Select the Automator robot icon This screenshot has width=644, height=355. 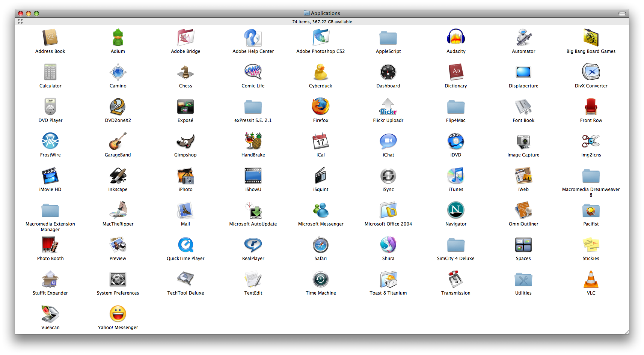pos(523,38)
